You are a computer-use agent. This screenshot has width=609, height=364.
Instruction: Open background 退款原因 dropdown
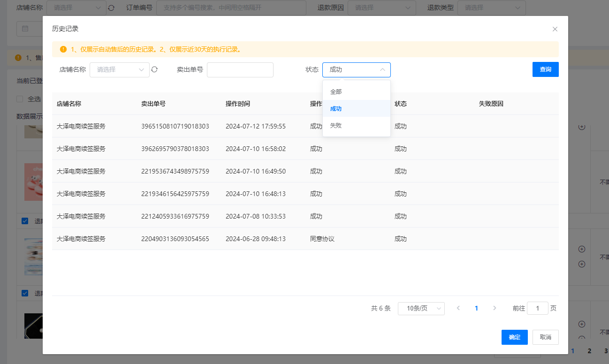tap(382, 8)
